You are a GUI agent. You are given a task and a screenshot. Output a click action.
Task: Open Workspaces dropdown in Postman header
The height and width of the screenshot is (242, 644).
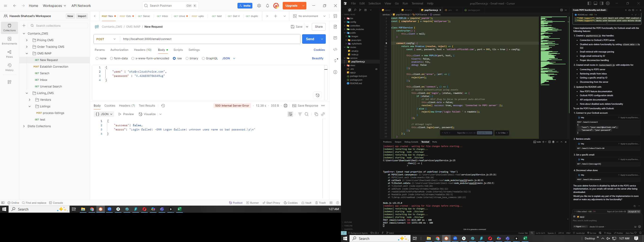[x=54, y=6]
